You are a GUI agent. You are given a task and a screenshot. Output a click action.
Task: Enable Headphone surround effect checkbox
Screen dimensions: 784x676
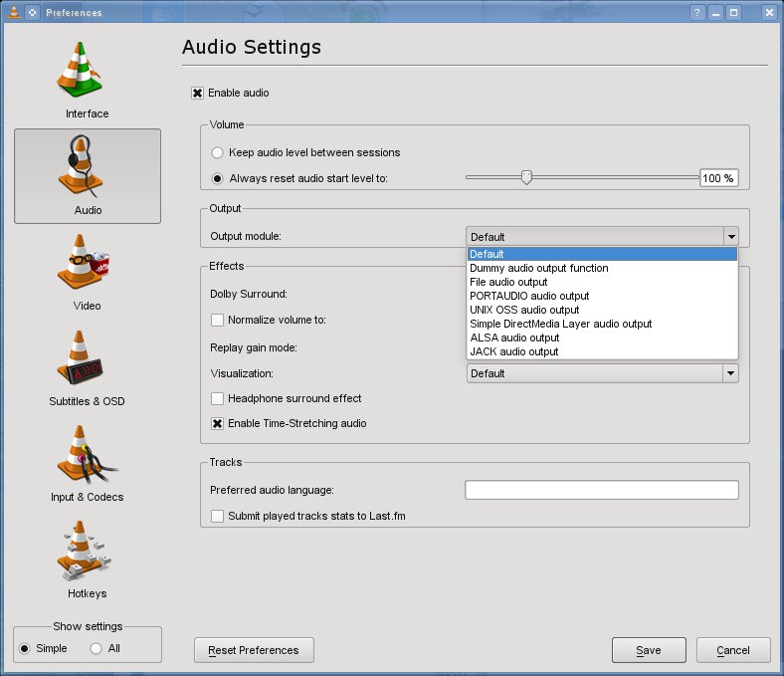coord(217,398)
